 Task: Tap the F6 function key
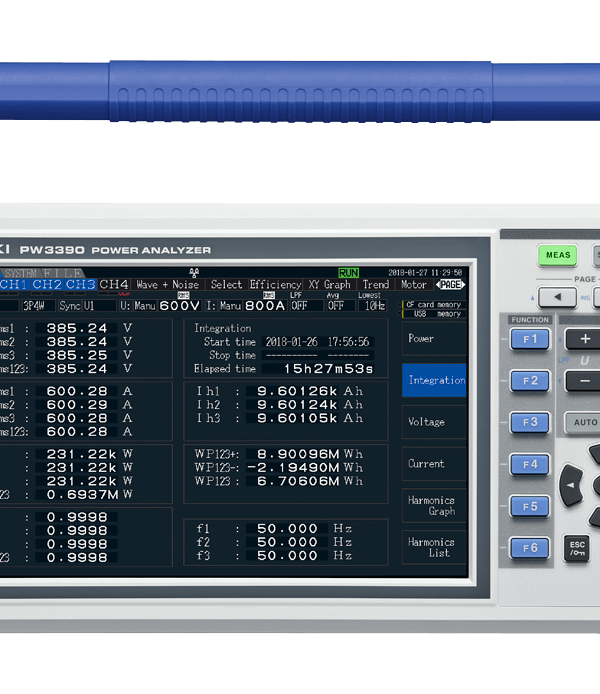click(530, 548)
